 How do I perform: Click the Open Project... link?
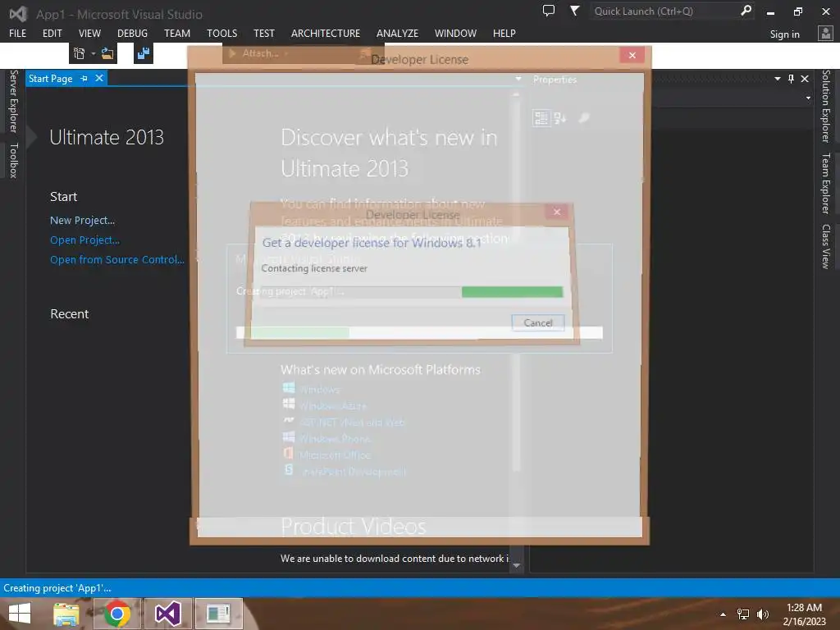[84, 240]
